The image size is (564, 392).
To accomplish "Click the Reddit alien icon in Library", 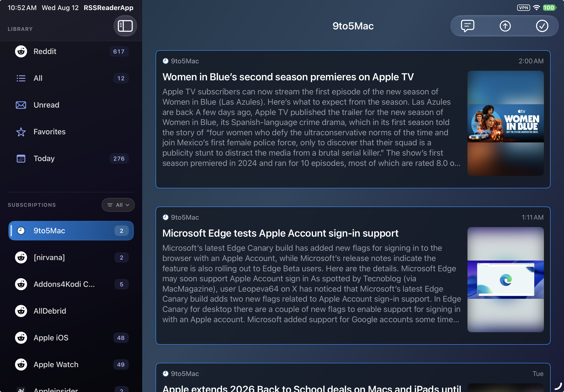I will (x=21, y=52).
